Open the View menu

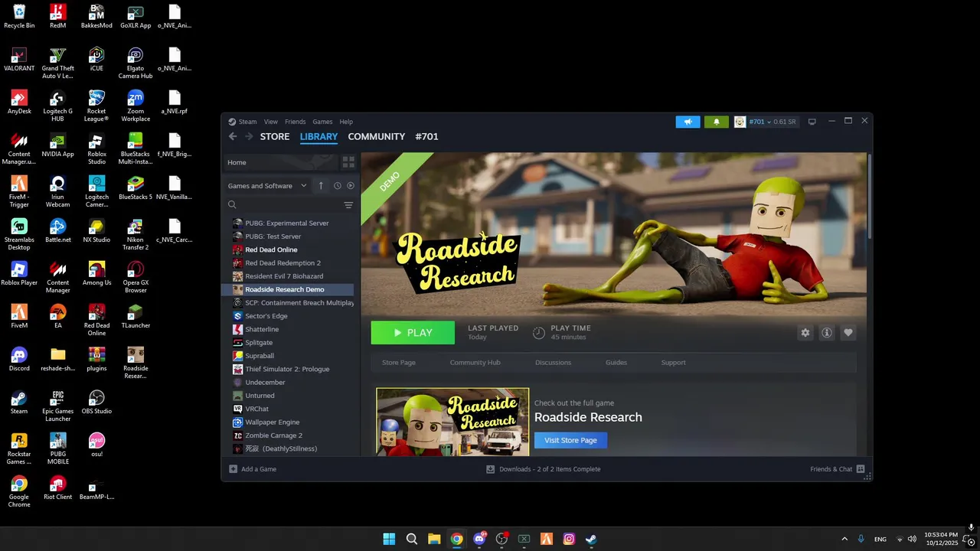(x=271, y=122)
